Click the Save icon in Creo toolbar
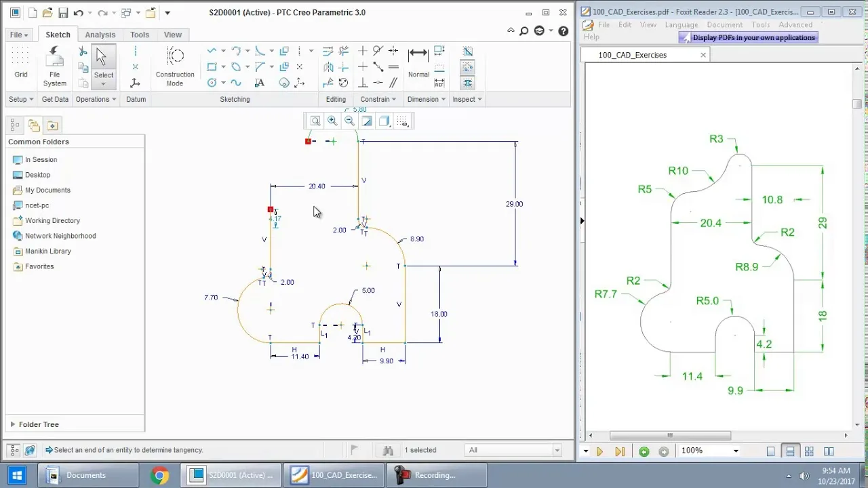 (63, 13)
